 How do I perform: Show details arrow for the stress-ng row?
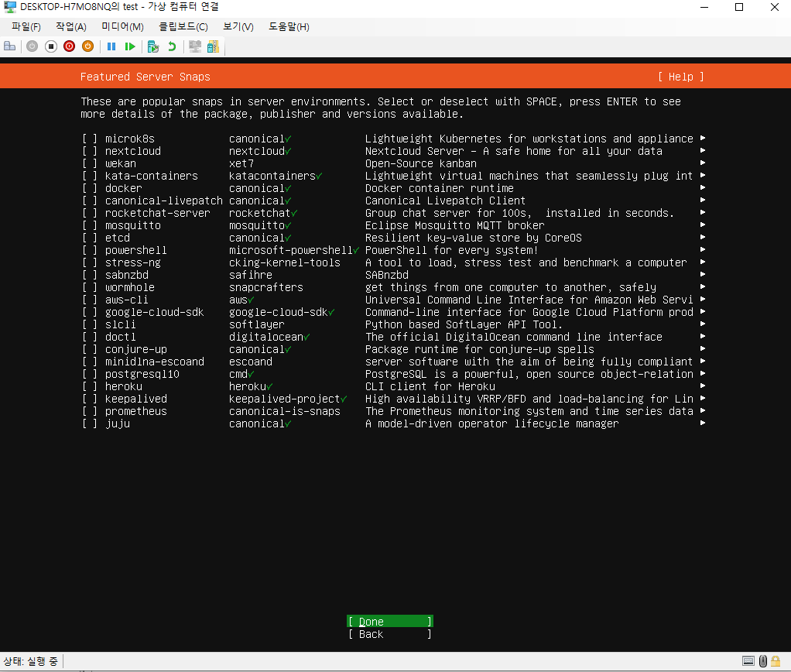pyautogui.click(x=703, y=262)
